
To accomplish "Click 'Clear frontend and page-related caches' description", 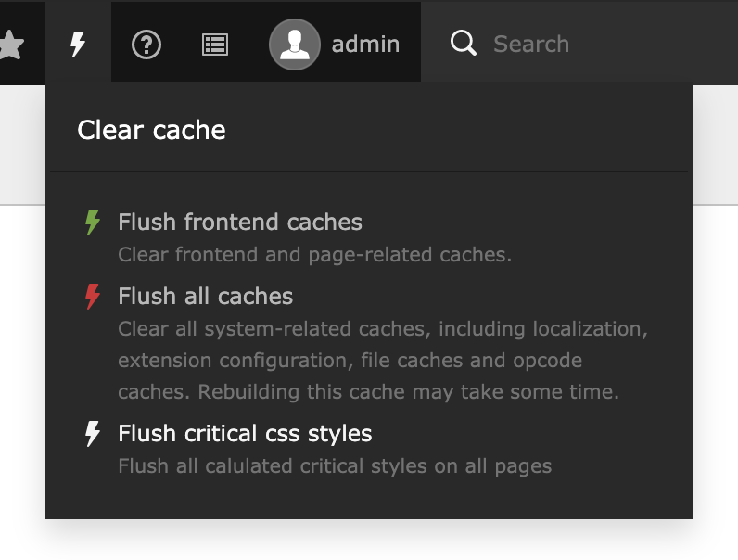I will 315,254.
